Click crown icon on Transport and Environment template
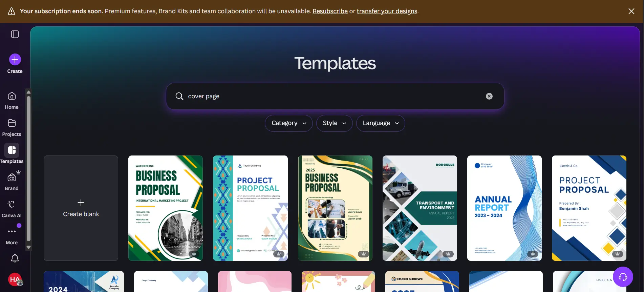 point(448,254)
